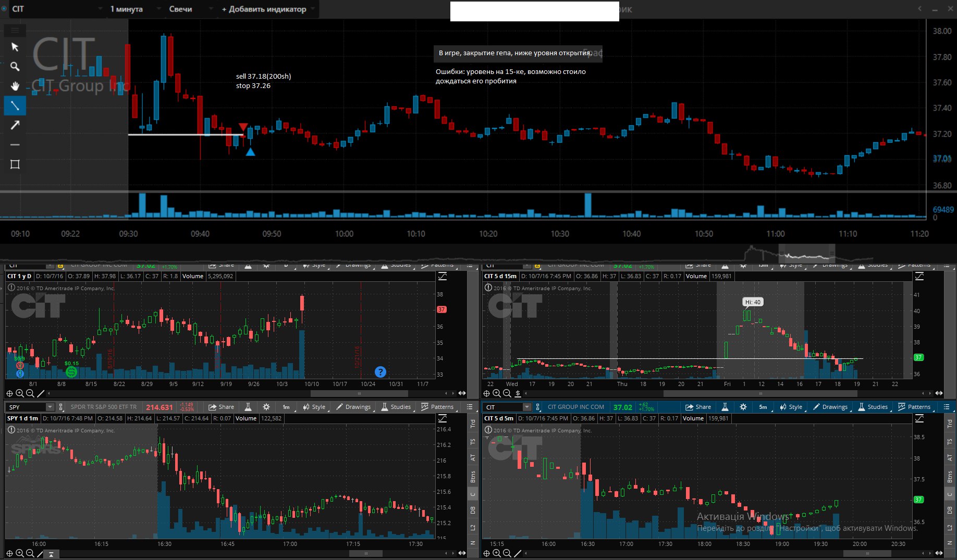Image resolution: width=957 pixels, height=560 pixels.
Task: Select the magnifier zoom tool
Action: click(x=15, y=67)
